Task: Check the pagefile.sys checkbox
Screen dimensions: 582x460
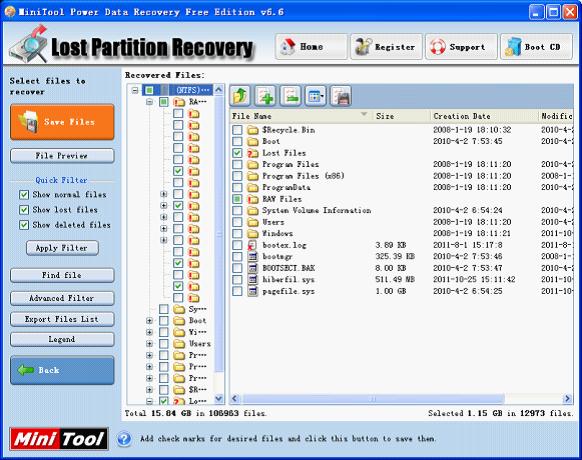Action: click(237, 291)
